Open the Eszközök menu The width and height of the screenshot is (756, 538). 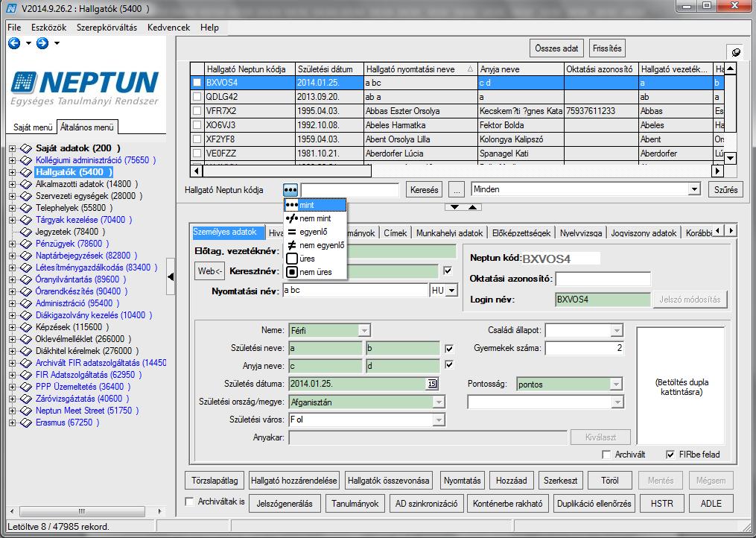(x=48, y=28)
